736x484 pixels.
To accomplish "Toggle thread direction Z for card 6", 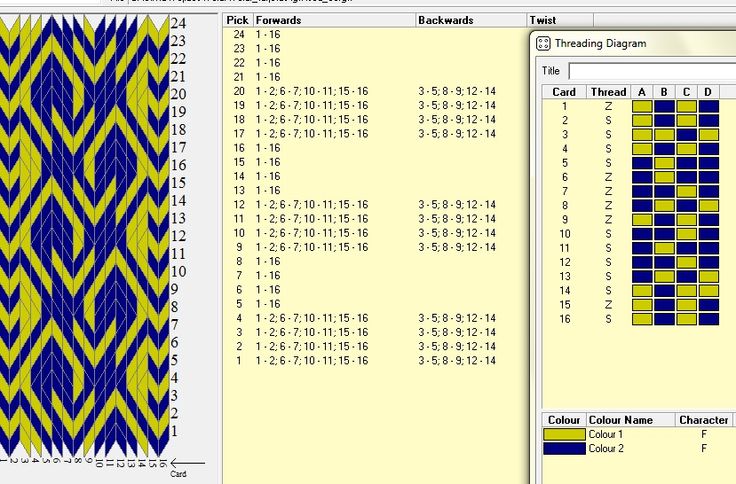I will [608, 177].
